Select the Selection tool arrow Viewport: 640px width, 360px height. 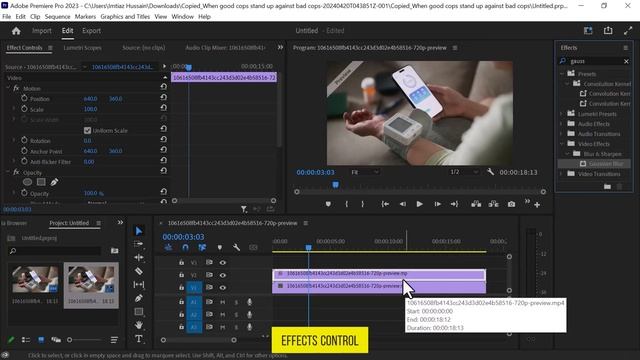click(x=139, y=231)
